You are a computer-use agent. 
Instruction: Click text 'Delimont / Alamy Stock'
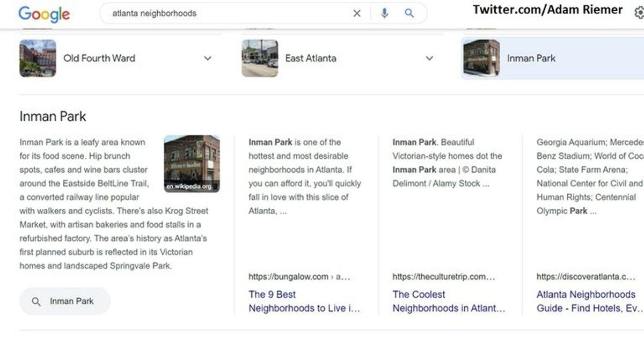tap(441, 184)
